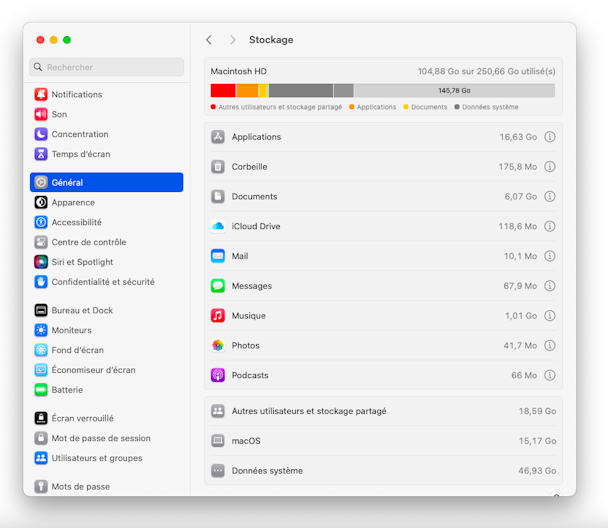Show info for Corbeille storage

(x=549, y=167)
